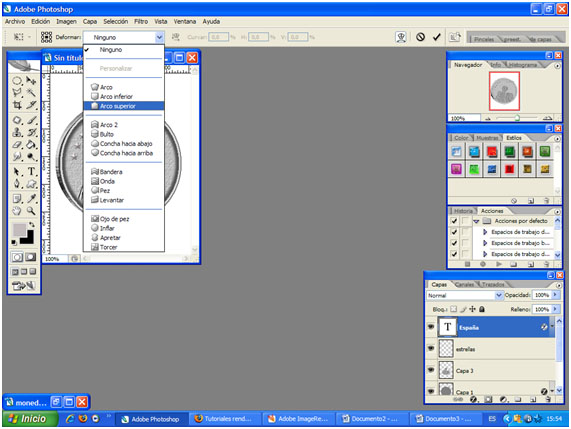Switch to the Canales tab
This screenshot has height=429, width=571.
(464, 284)
